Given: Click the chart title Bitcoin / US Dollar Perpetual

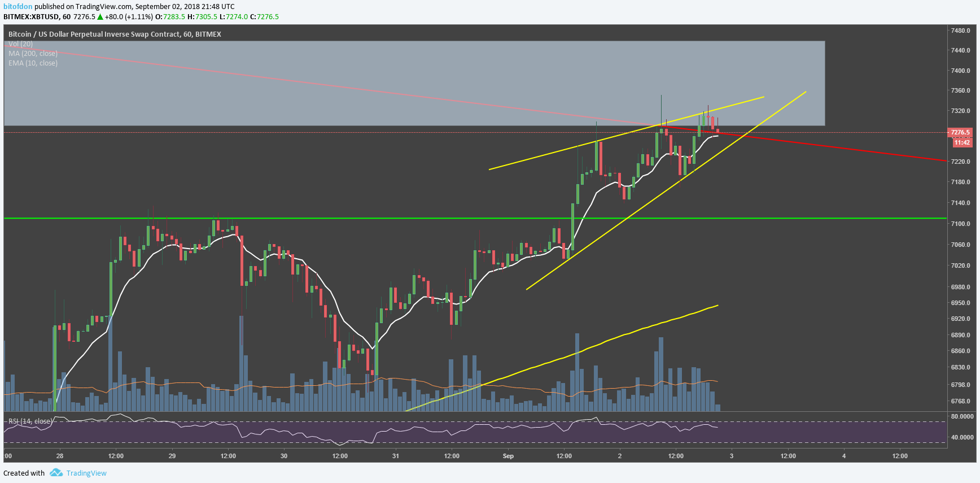Looking at the screenshot, I should 115,34.
